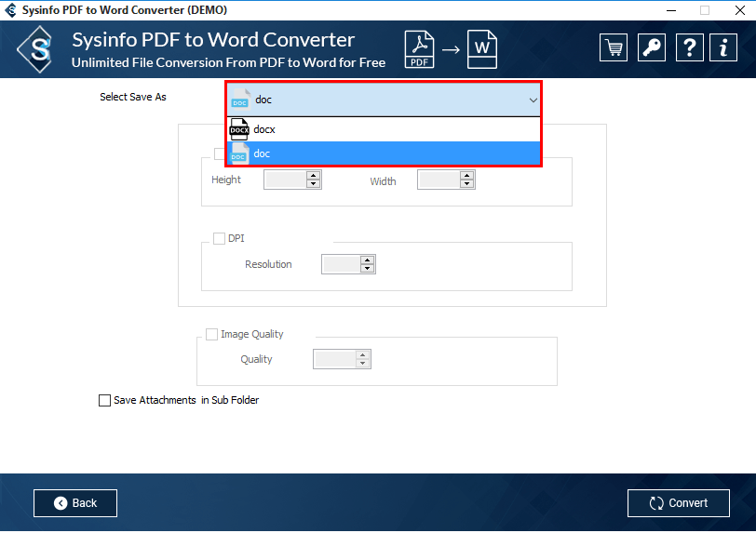Check Save Attachments in Sub Folder
Image resolution: width=756 pixels, height=533 pixels.
click(104, 401)
